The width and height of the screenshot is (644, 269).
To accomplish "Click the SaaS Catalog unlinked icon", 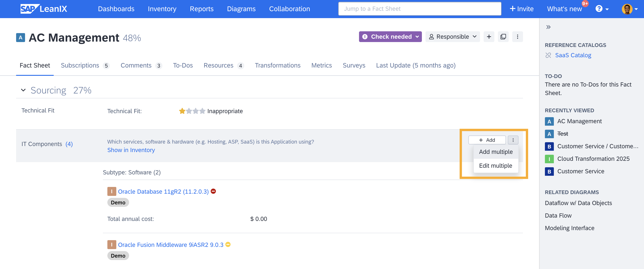I will click(x=548, y=55).
